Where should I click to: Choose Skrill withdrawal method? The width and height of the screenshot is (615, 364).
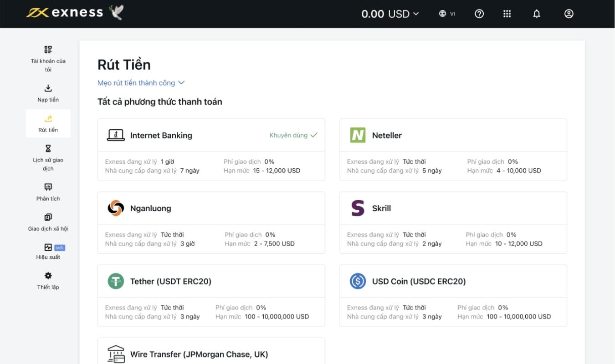pyautogui.click(x=453, y=222)
